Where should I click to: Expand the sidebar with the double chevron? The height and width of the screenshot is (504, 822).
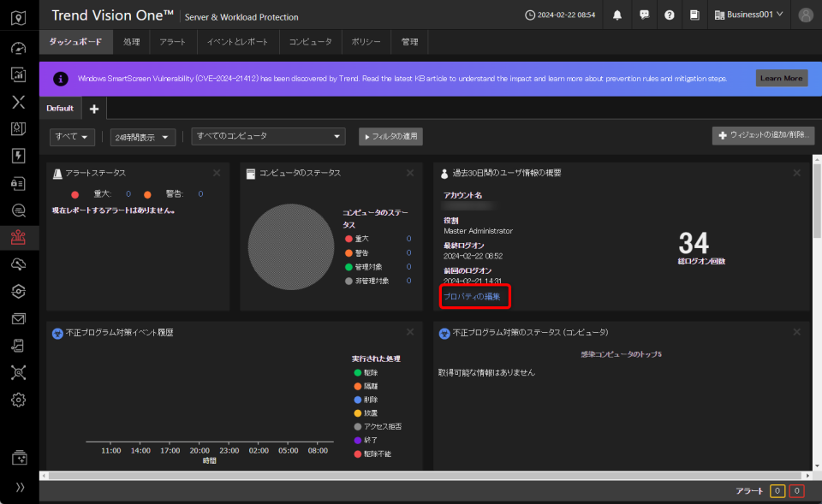(x=20, y=487)
